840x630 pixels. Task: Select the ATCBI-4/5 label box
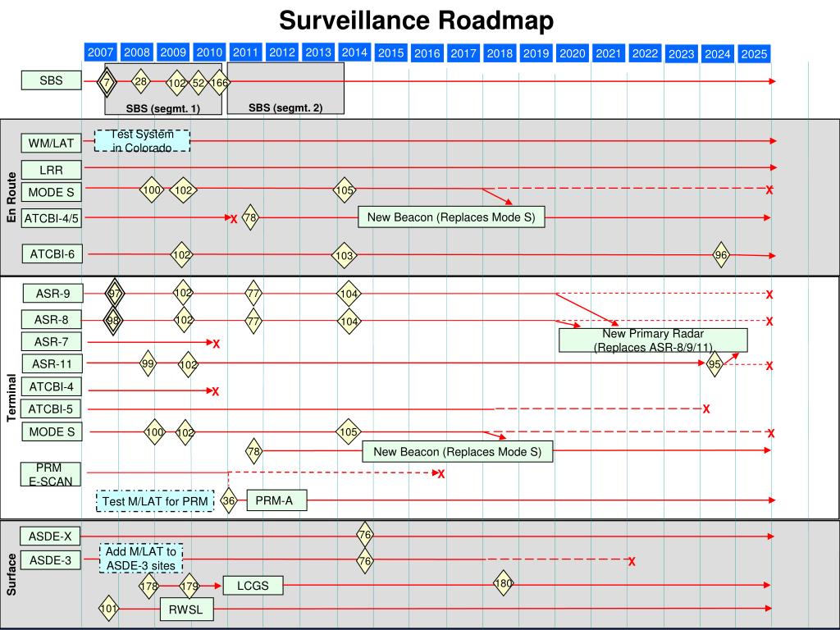(x=52, y=218)
